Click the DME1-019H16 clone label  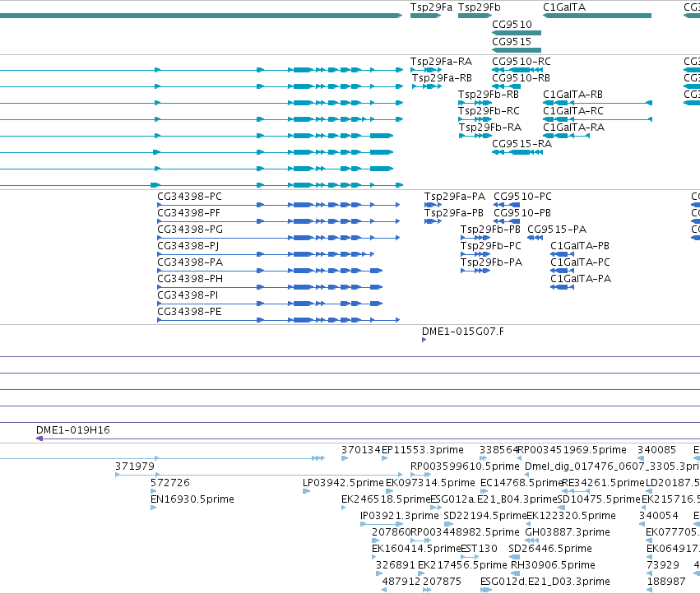[72, 430]
